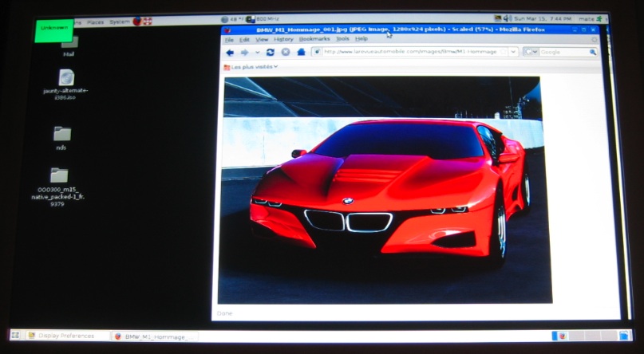Click the red help lifesaver panel icon
Image resolution: width=644 pixels, height=354 pixels.
point(148,21)
